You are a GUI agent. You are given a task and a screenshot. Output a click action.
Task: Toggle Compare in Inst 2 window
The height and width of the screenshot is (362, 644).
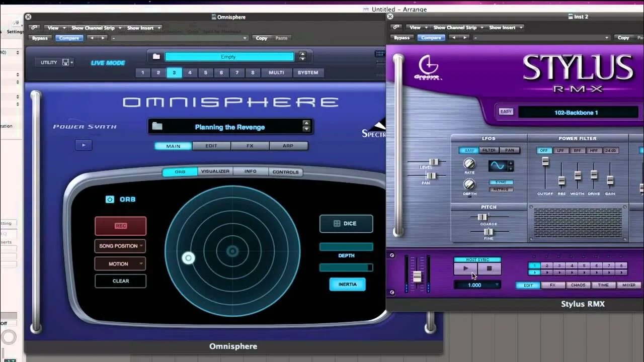(x=431, y=38)
